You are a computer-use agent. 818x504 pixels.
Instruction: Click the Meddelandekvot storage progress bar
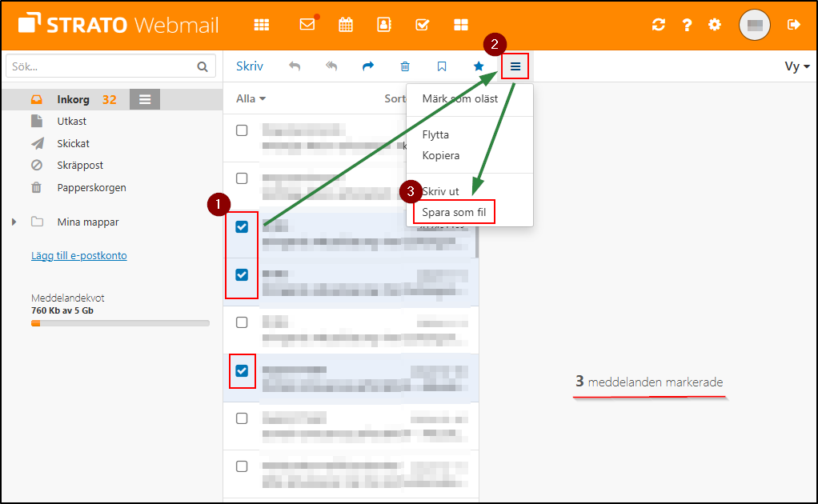pos(120,323)
